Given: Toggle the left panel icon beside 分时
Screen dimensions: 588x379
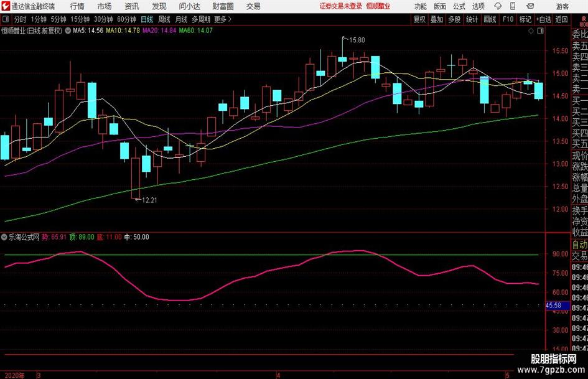Looking at the screenshot, I should (6, 19).
